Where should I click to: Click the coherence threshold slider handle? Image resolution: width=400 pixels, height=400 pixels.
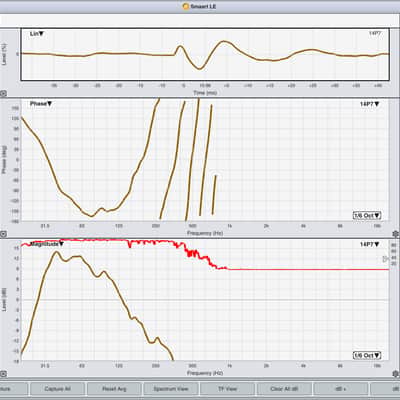pyautogui.click(x=386, y=258)
